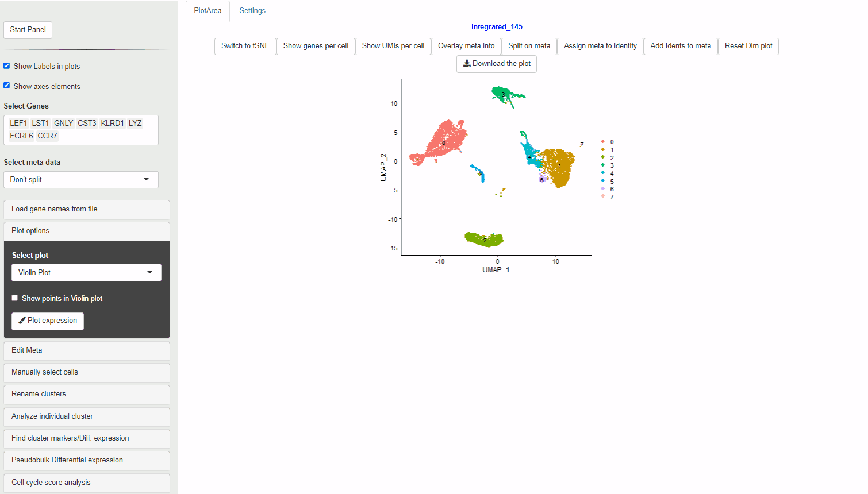
Task: Open the Select meta data dropdown
Action: [80, 180]
